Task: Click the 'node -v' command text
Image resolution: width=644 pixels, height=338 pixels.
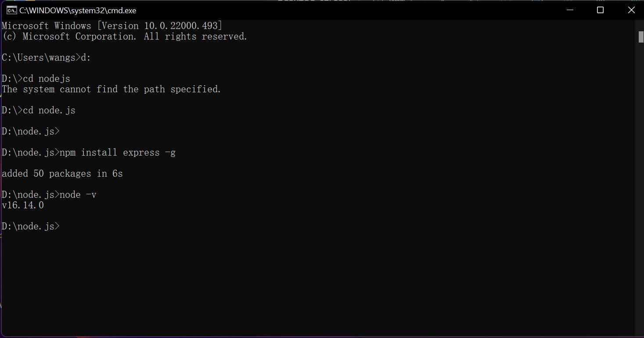Action: coord(79,194)
